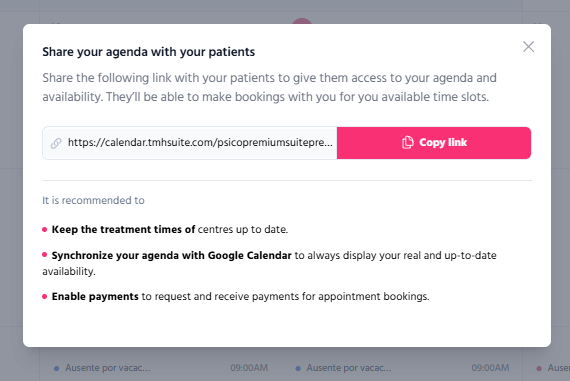The width and height of the screenshot is (570, 381).
Task: Click the description paragraph about sharing the link
Action: 269,87
